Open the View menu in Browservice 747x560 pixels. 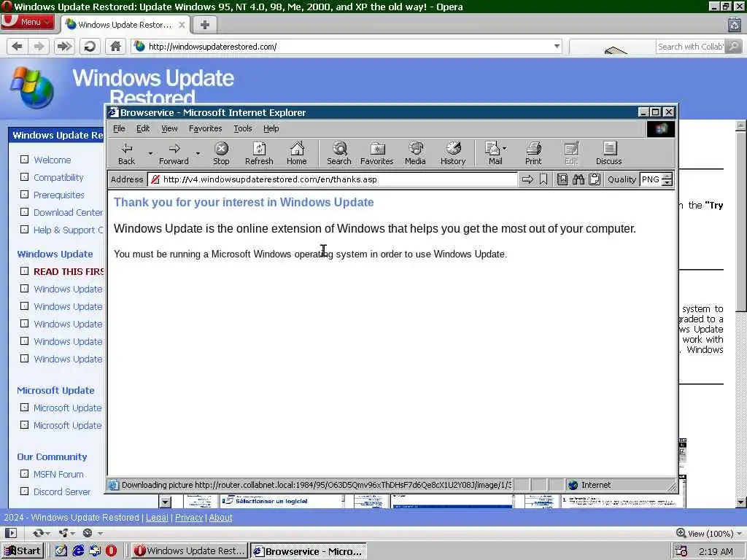point(169,128)
